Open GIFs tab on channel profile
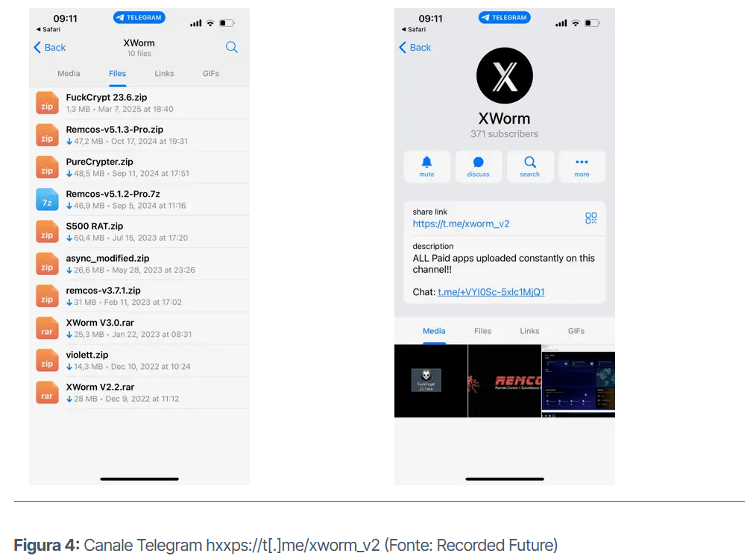This screenshot has width=756, height=559. 576,331
